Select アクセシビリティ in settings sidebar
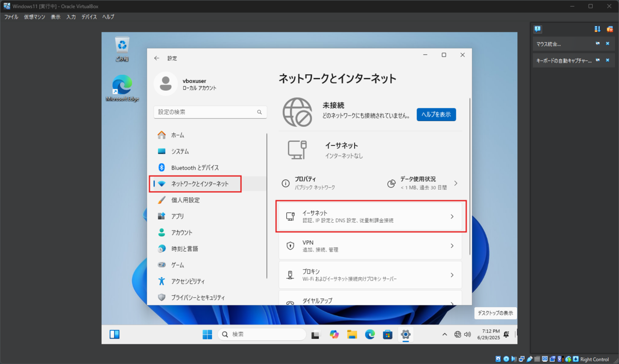This screenshot has height=364, width=619. click(x=209, y=281)
